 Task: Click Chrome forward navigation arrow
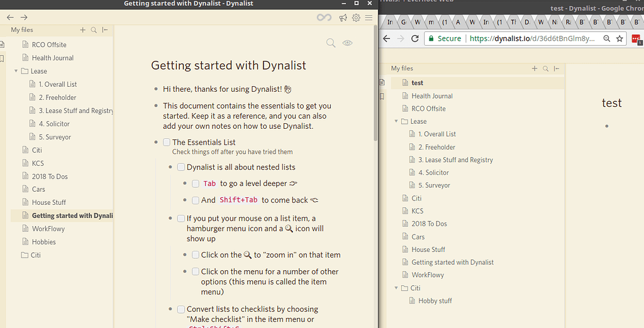click(401, 38)
